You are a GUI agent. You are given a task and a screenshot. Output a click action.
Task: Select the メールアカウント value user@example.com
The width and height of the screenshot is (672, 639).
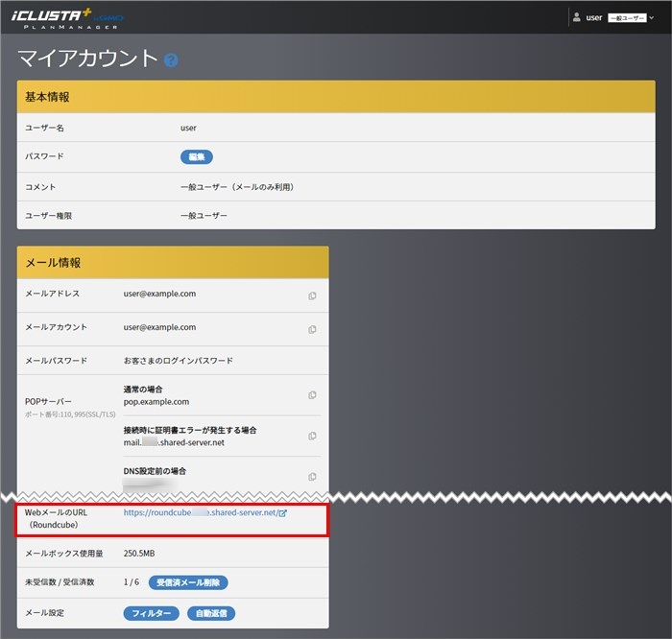point(160,327)
